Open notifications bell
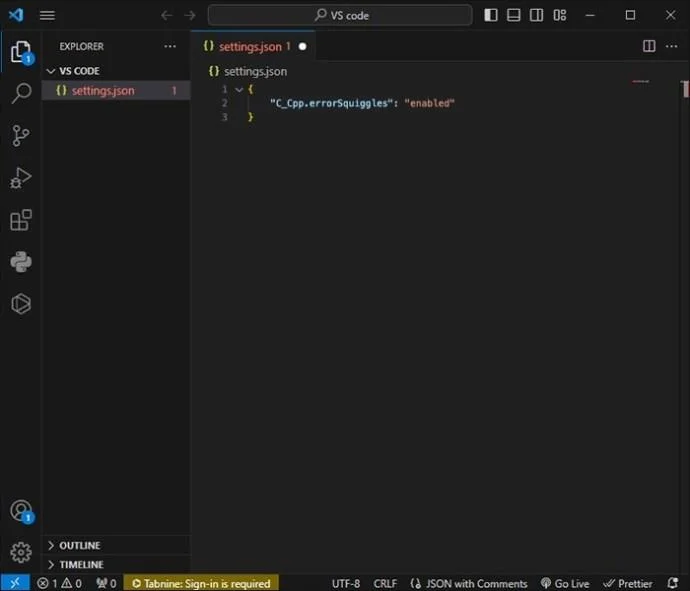 673,583
